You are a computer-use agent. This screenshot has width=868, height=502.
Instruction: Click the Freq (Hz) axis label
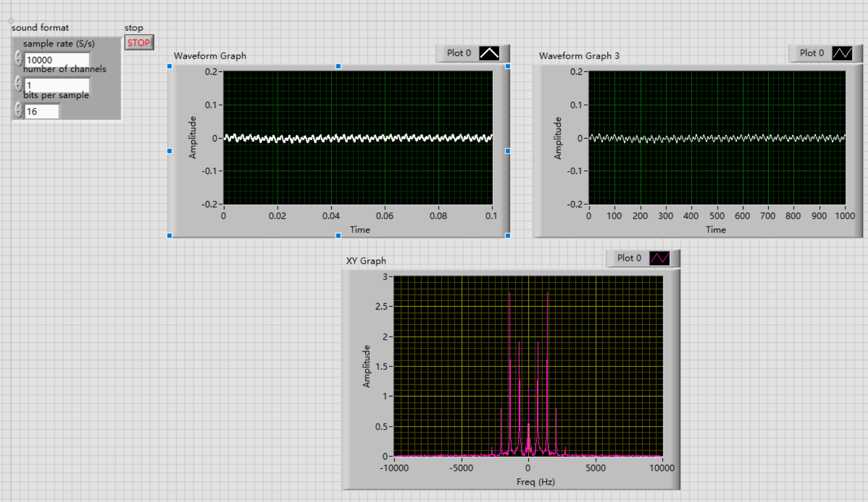click(x=535, y=482)
